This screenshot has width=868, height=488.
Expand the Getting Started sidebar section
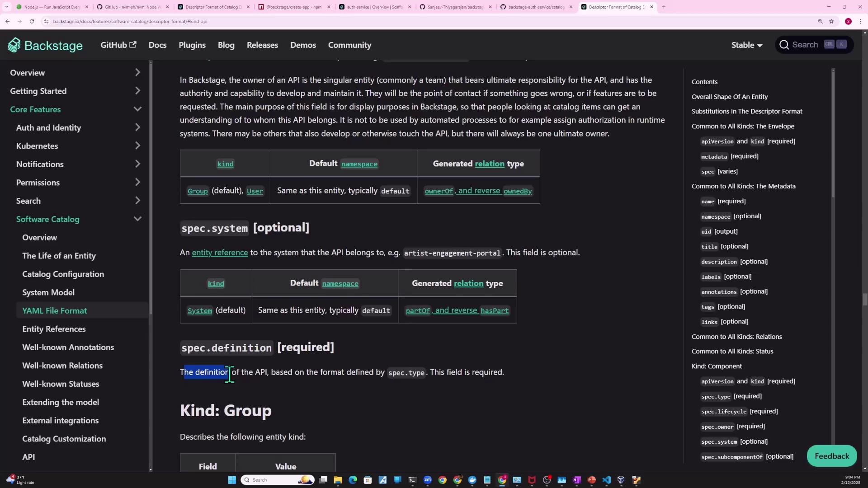coord(137,91)
